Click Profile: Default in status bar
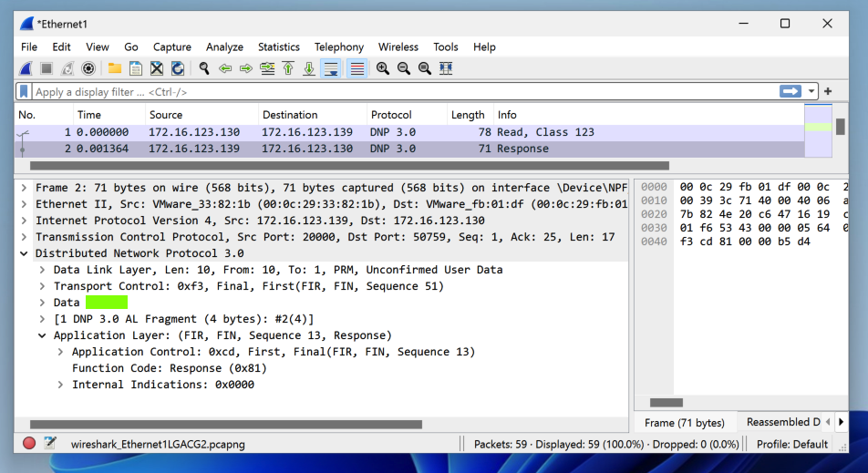 (x=792, y=444)
